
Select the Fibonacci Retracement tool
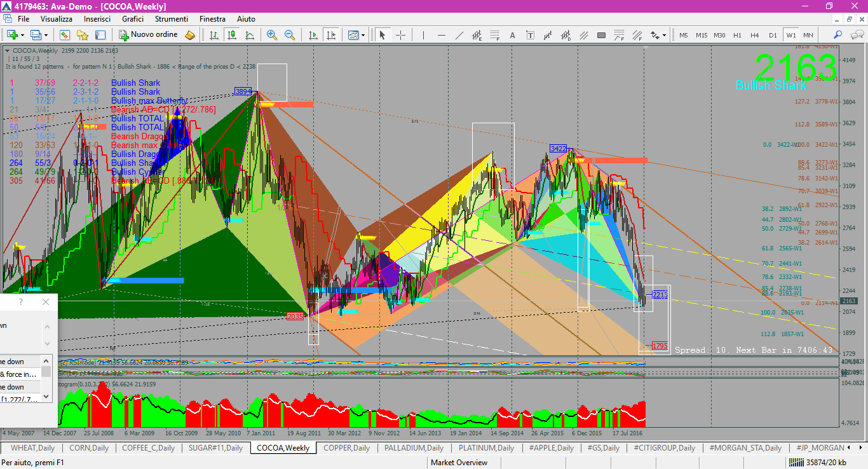(495, 35)
